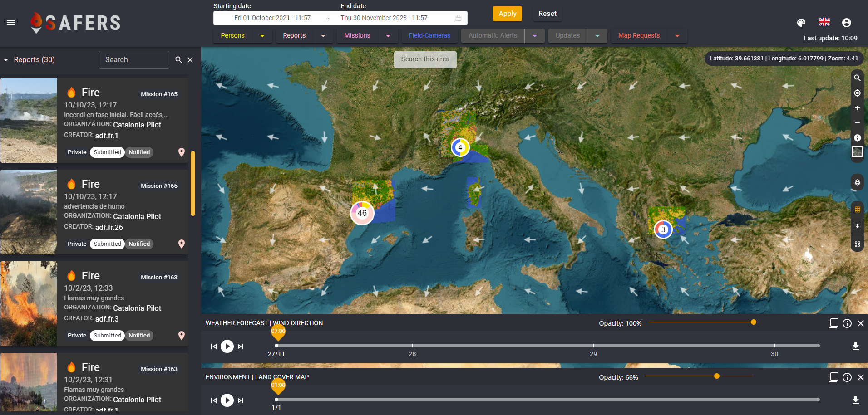
Task: Toggle the Missions filter button
Action: (x=357, y=35)
